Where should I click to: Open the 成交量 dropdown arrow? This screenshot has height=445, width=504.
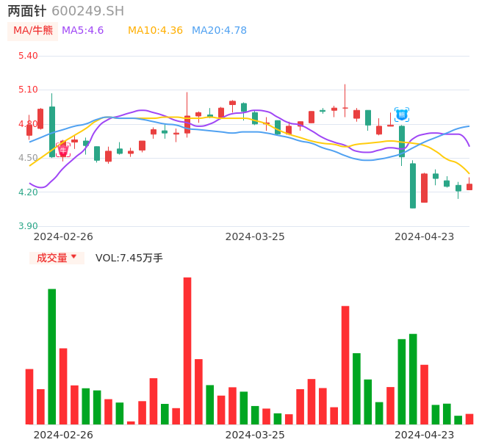pos(73,257)
